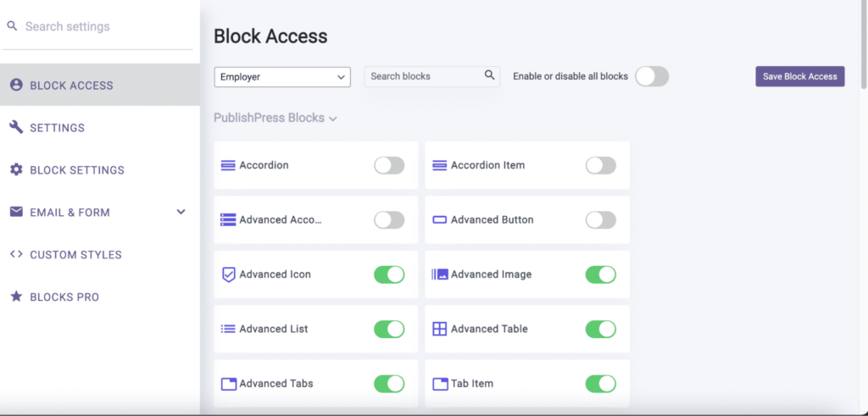Click the Tab Item block icon

point(440,383)
